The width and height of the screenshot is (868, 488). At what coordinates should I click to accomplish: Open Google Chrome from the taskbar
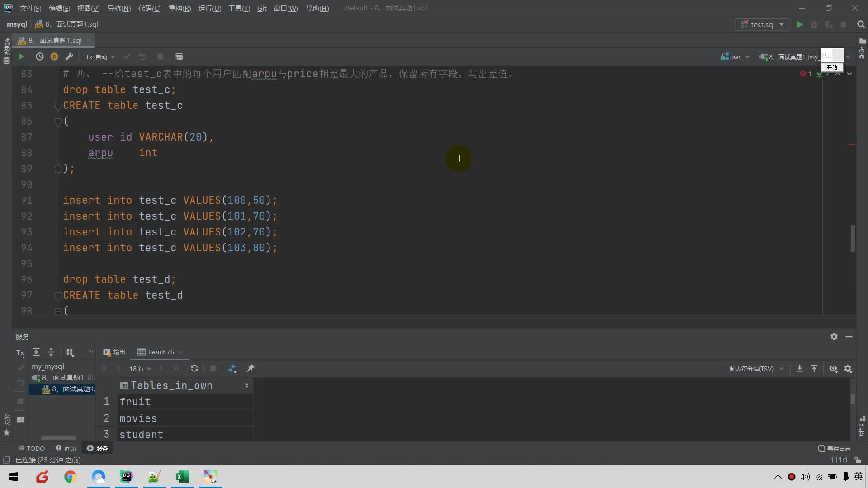[x=70, y=477]
